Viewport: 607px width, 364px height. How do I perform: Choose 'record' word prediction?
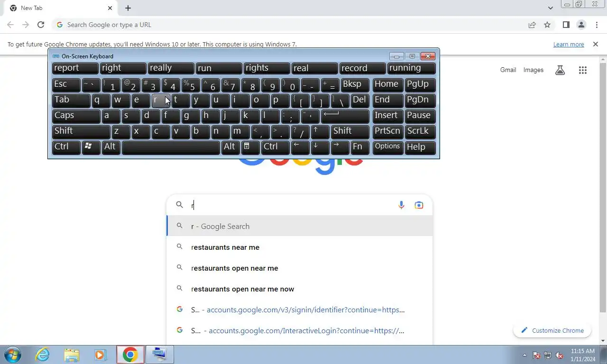[362, 68]
